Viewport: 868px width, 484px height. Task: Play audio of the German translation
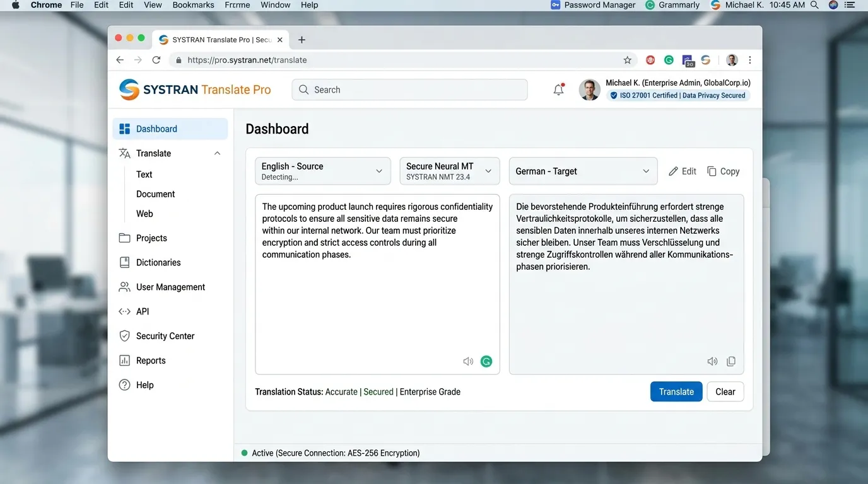712,361
